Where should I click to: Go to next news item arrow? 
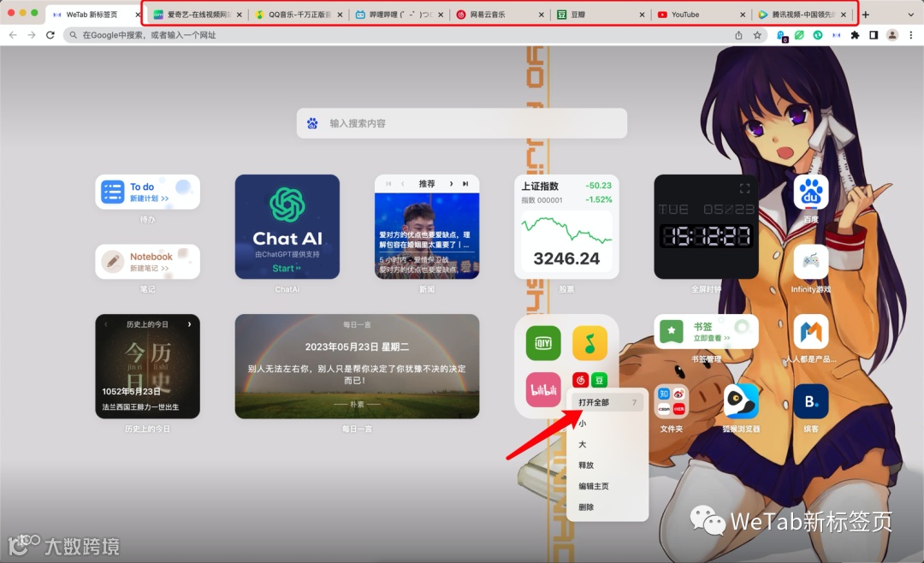coord(451,184)
